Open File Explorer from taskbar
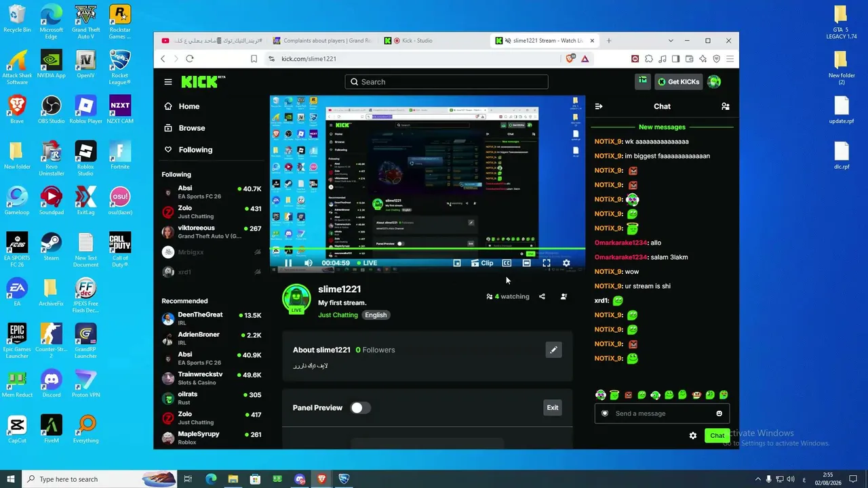Screen dimensions: 868x488 coord(233,479)
